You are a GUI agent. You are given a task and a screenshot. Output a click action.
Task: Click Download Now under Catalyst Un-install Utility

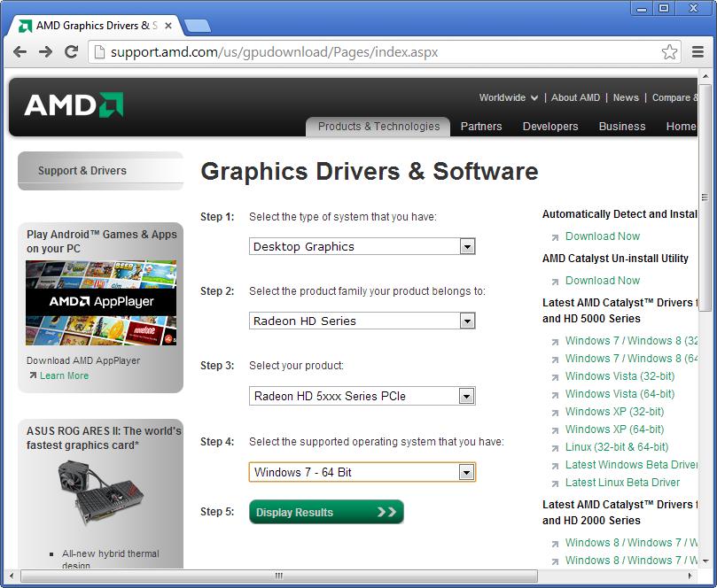click(x=602, y=281)
